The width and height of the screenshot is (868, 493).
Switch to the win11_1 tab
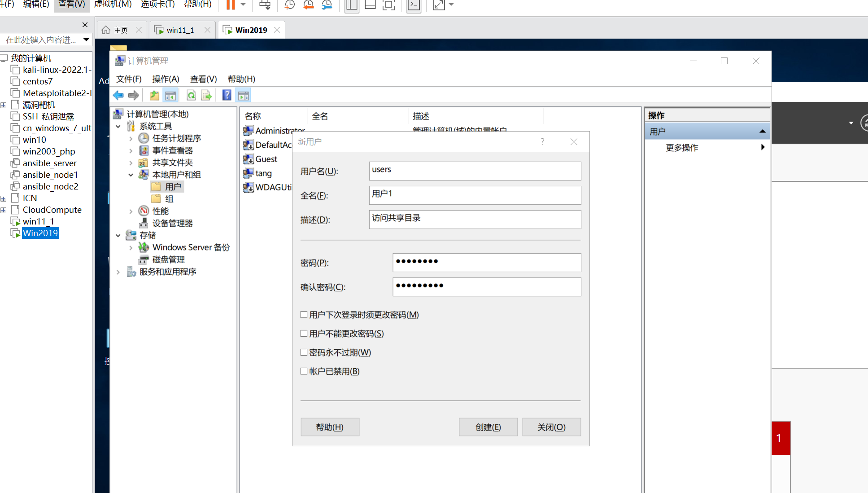(180, 30)
